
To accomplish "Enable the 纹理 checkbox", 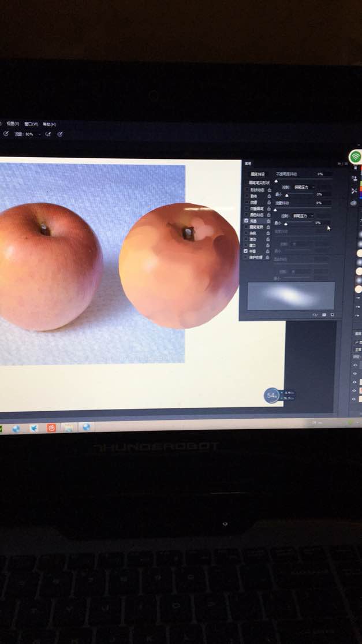I will (247, 202).
